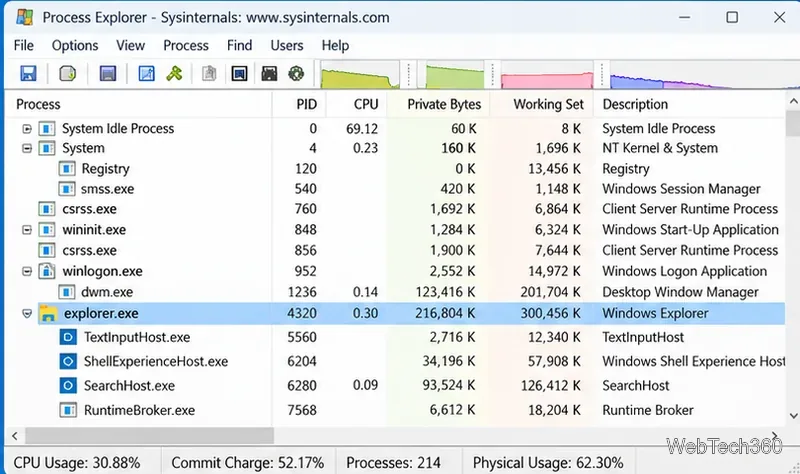Collapse the winlogon.exe tree node
Screen dimensions: 800x474
[x=27, y=271]
